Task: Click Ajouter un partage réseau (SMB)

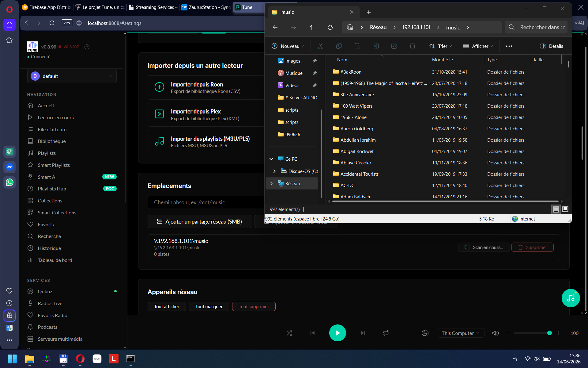Action: (199, 221)
